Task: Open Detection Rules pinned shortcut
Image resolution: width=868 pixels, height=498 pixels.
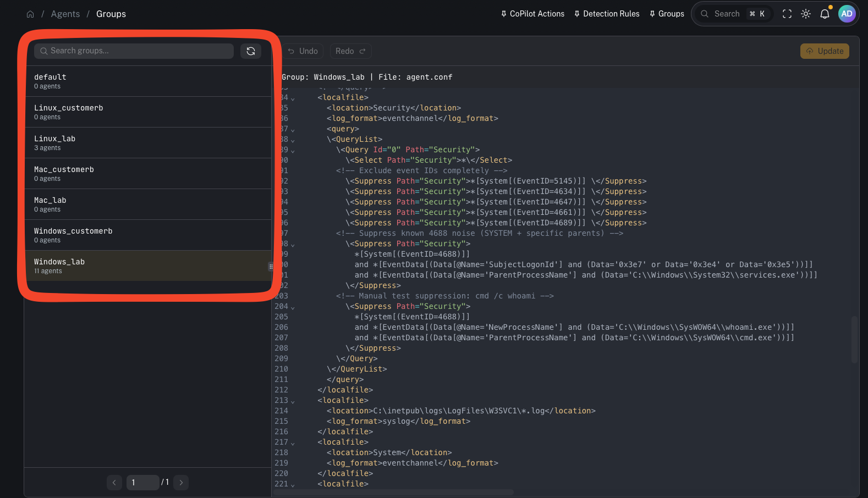Action: (607, 14)
